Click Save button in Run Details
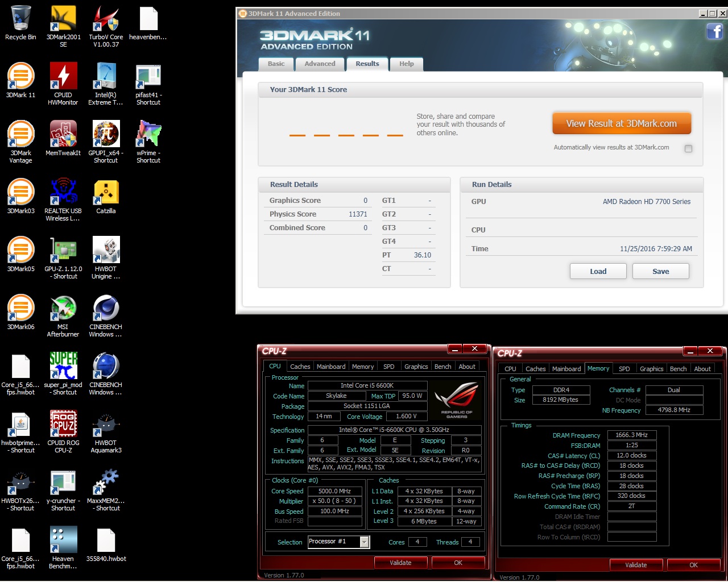Screen dimensions: 728x582 [x=660, y=271]
